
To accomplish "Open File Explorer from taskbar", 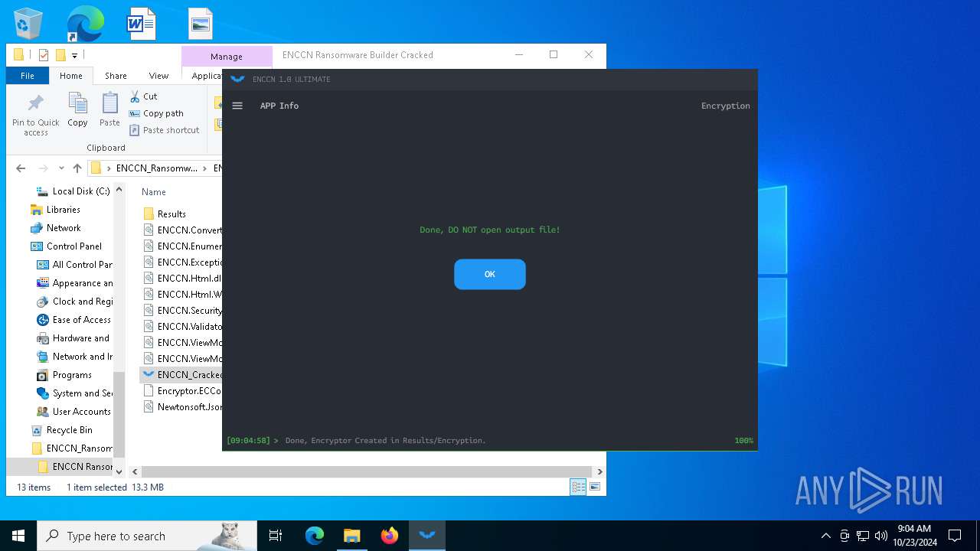I will (351, 536).
